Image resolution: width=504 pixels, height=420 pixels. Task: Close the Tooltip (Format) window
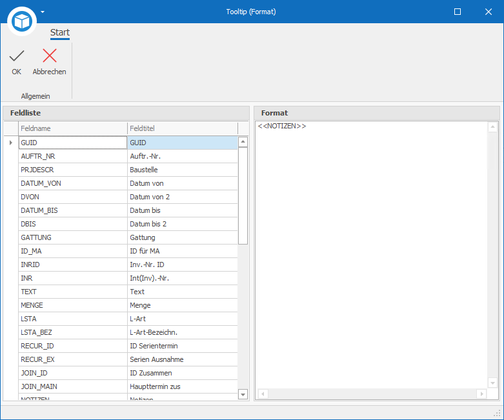489,12
